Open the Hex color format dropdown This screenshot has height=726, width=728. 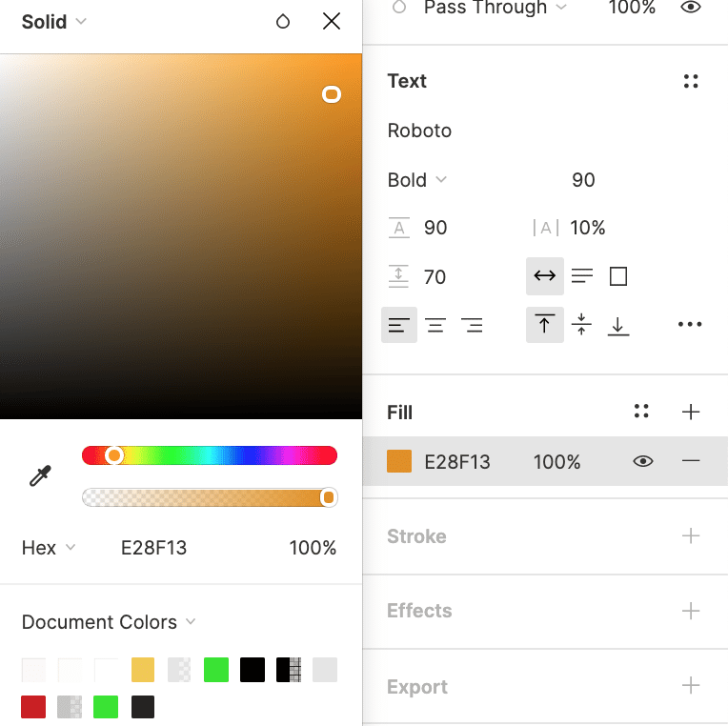[x=49, y=548]
